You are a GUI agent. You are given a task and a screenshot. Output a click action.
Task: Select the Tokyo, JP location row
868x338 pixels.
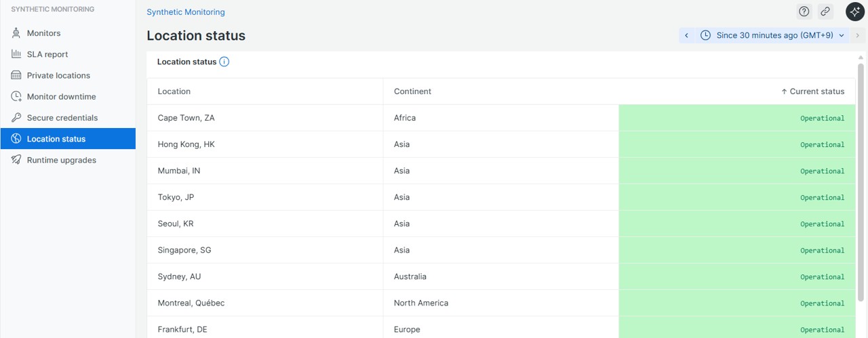[176, 197]
